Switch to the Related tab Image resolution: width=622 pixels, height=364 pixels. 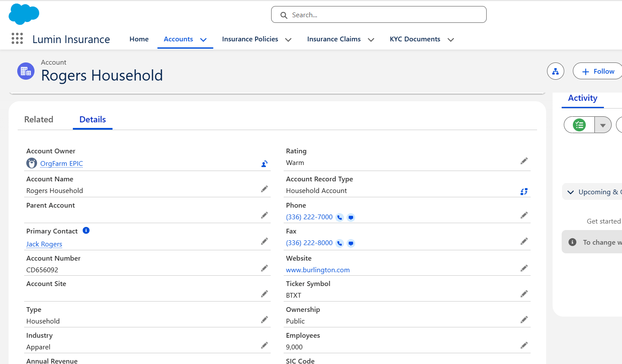(39, 120)
